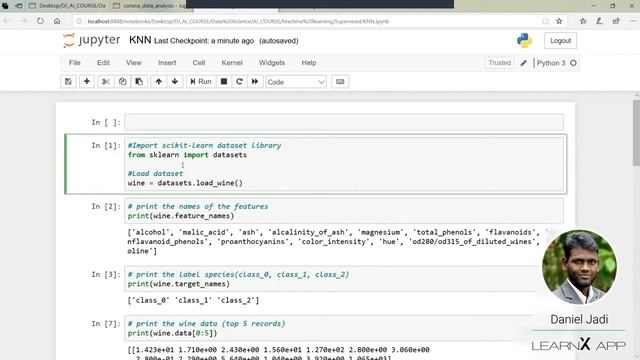640x360 pixels.
Task: Open the Cell menu
Action: click(199, 63)
